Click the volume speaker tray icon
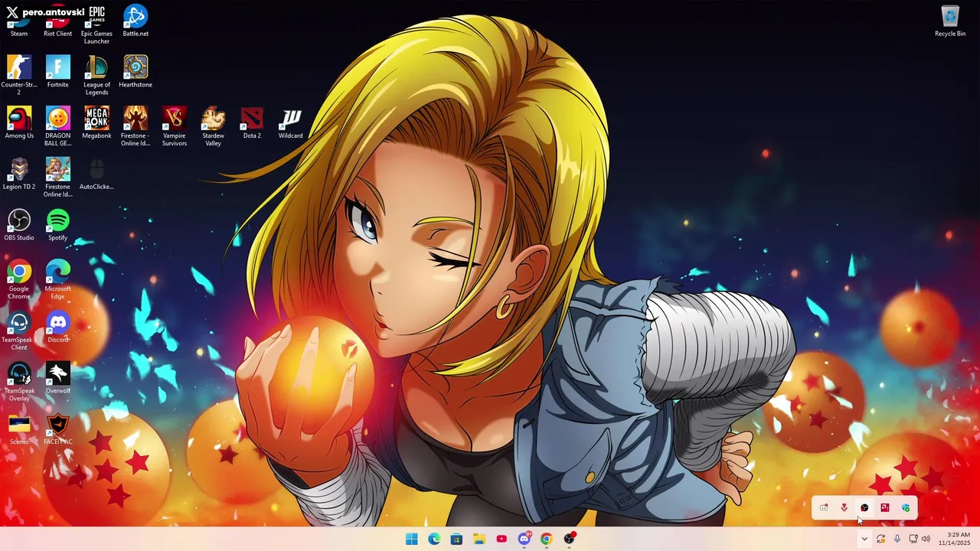The width and height of the screenshot is (980, 551). point(926,539)
